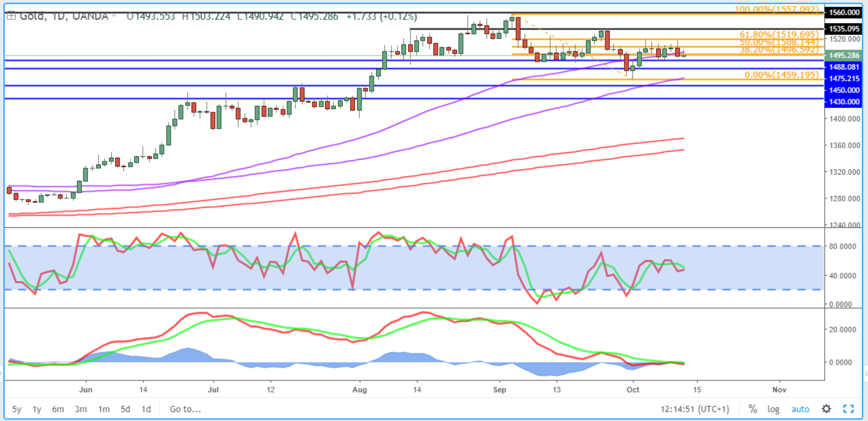Click the 1360.000 price scale value
The width and height of the screenshot is (868, 421).
click(845, 145)
